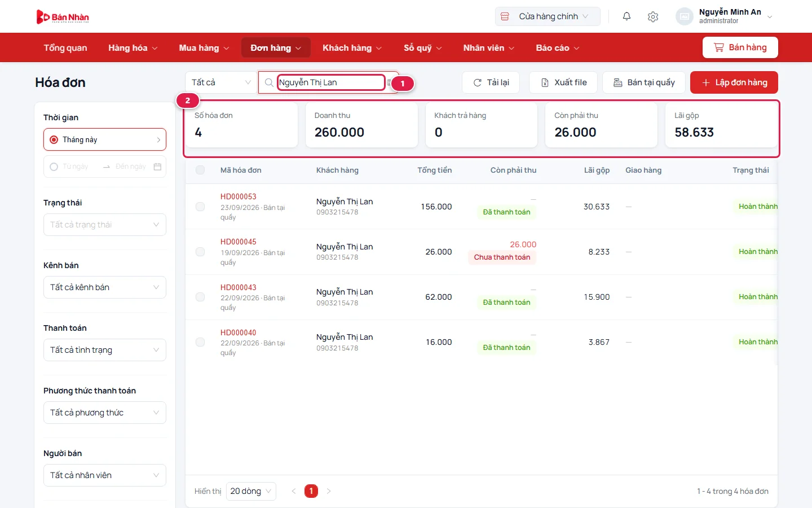Click the Lập đơn hàng button
The width and height of the screenshot is (812, 508).
click(734, 82)
